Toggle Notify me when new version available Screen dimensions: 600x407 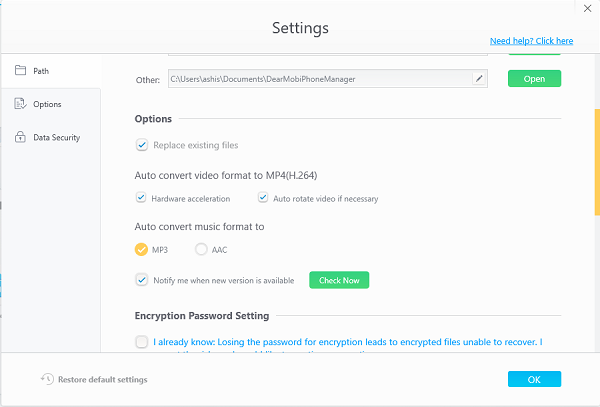tap(142, 280)
